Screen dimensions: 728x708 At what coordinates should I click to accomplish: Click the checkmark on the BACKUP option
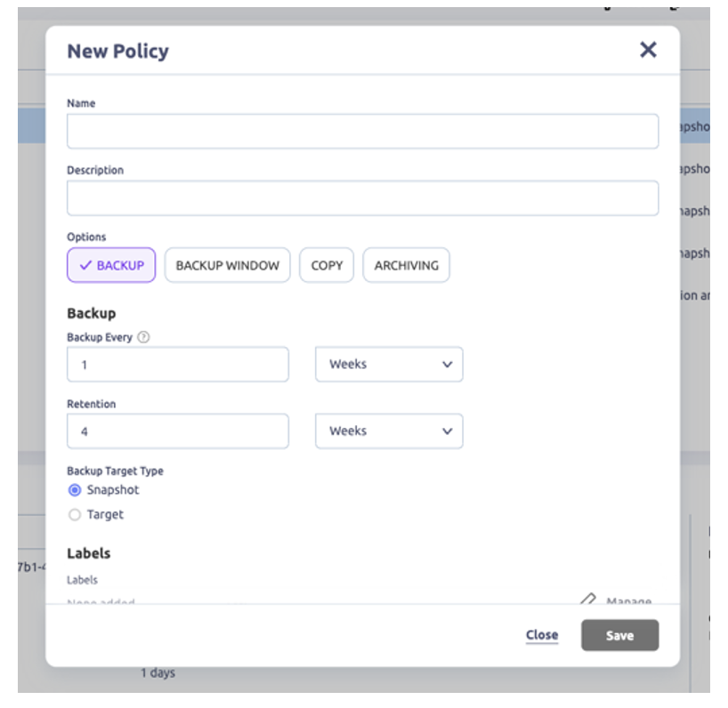pyautogui.click(x=85, y=265)
